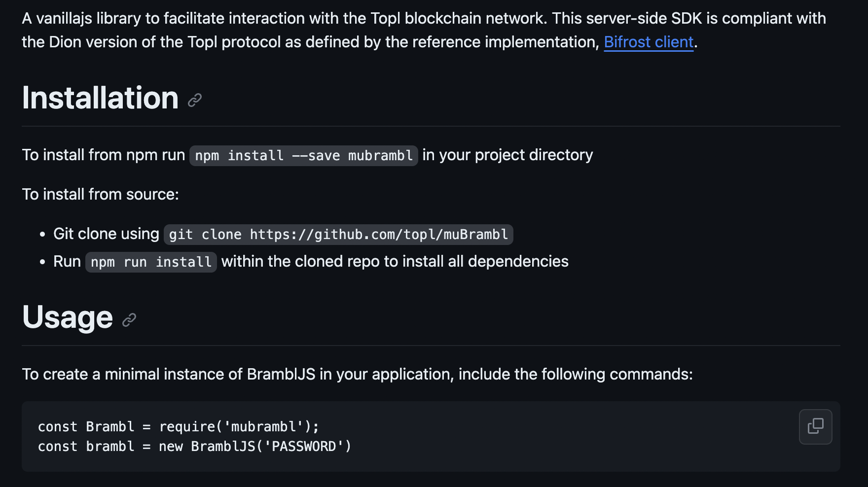Open the Bifrost client link
Image resolution: width=868 pixels, height=487 pixels.
click(x=649, y=42)
